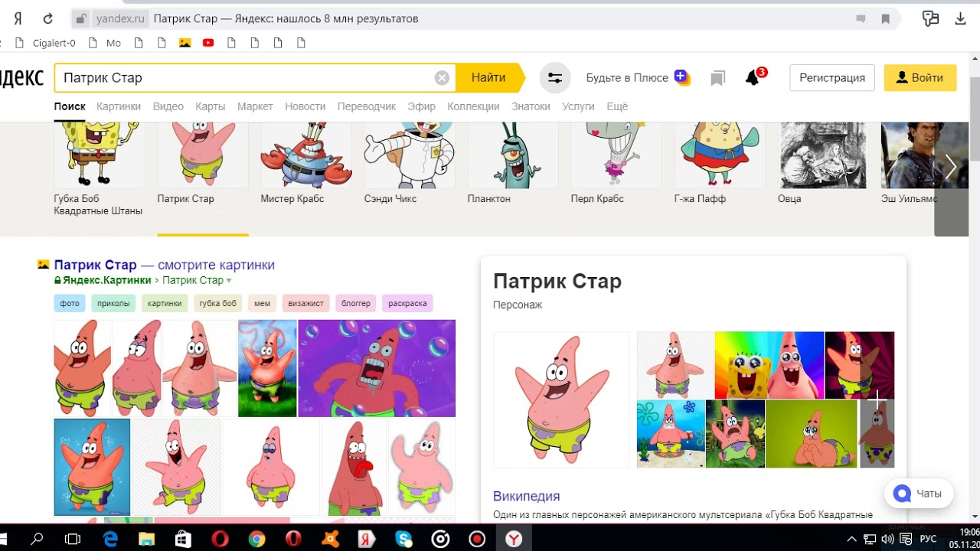Switch to Картинки tab
The image size is (980, 551).
click(x=119, y=106)
